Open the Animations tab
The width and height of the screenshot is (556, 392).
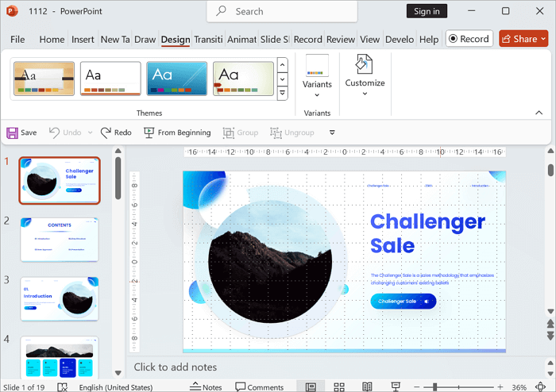[241, 40]
